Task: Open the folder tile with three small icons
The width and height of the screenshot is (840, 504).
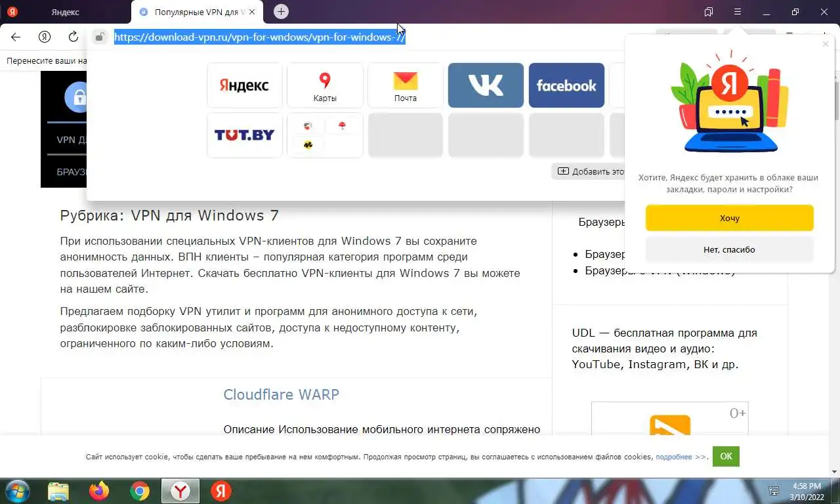Action: click(x=325, y=135)
